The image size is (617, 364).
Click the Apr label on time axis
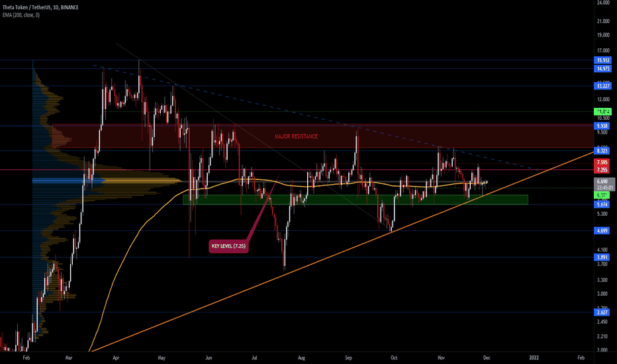click(116, 358)
